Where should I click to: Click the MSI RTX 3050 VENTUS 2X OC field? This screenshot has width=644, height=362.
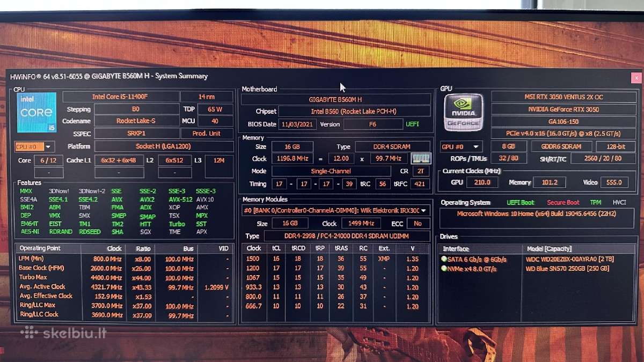563,97
